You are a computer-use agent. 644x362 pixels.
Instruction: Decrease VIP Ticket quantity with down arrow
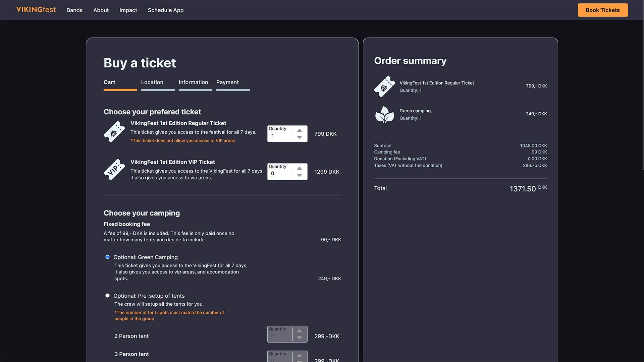pos(300,175)
